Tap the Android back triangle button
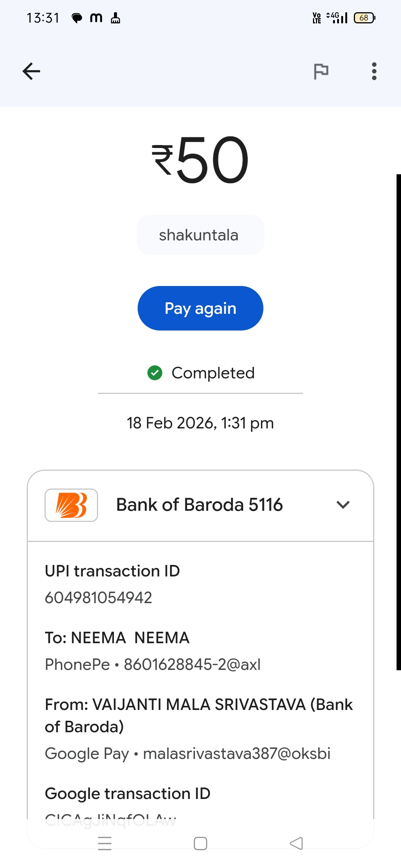Screen dimensions: 401x868 tap(296, 844)
